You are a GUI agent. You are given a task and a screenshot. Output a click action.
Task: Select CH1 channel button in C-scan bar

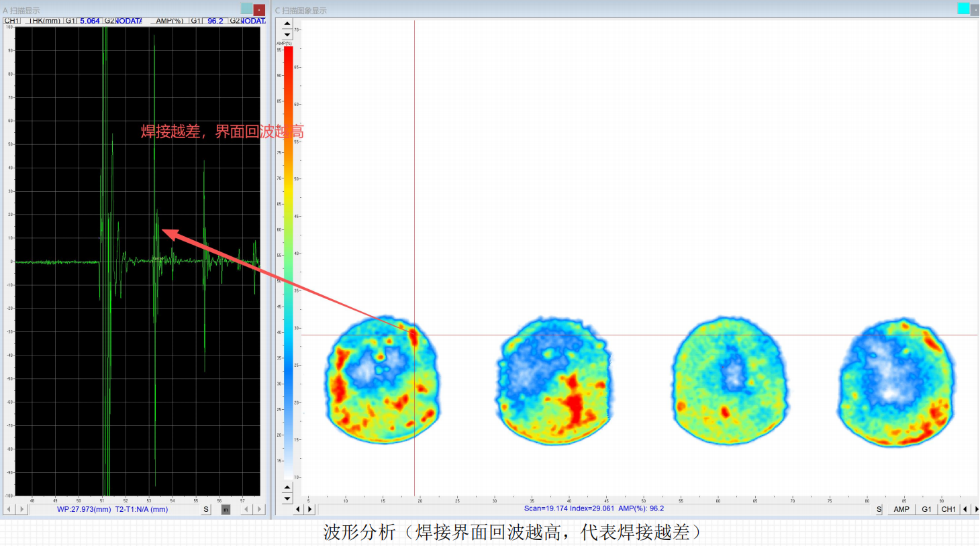point(948,510)
